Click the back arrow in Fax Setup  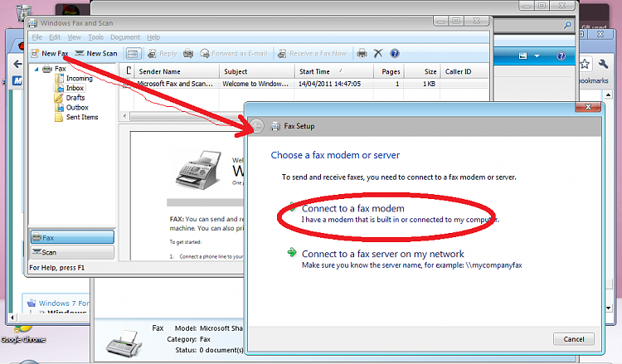pyautogui.click(x=257, y=127)
